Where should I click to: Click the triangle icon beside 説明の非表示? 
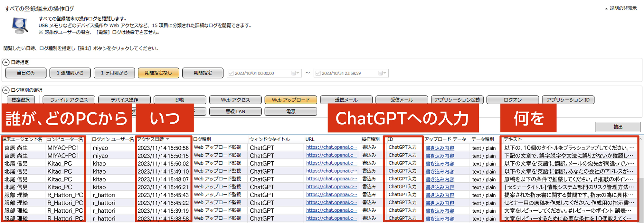(606, 9)
